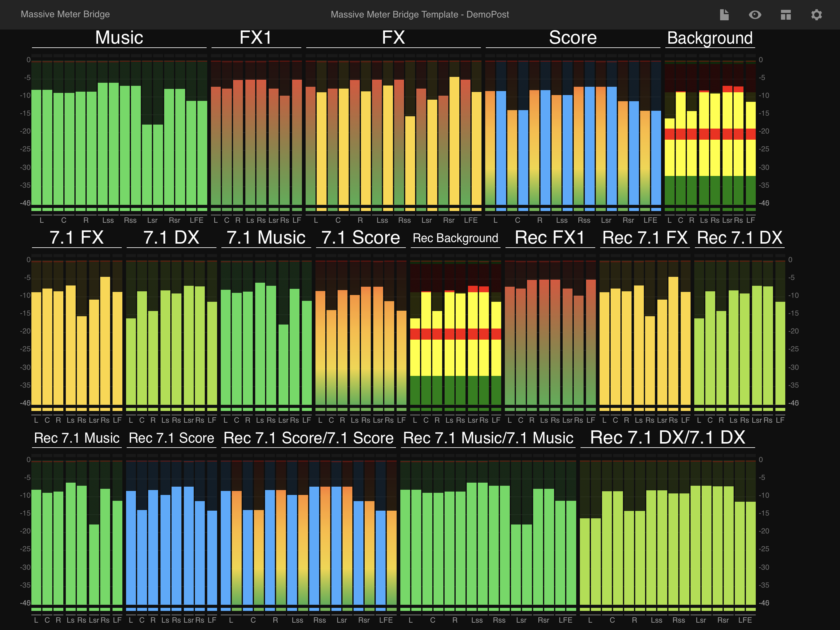Select the Score meter group header
This screenshot has height=630, width=840.
(573, 38)
